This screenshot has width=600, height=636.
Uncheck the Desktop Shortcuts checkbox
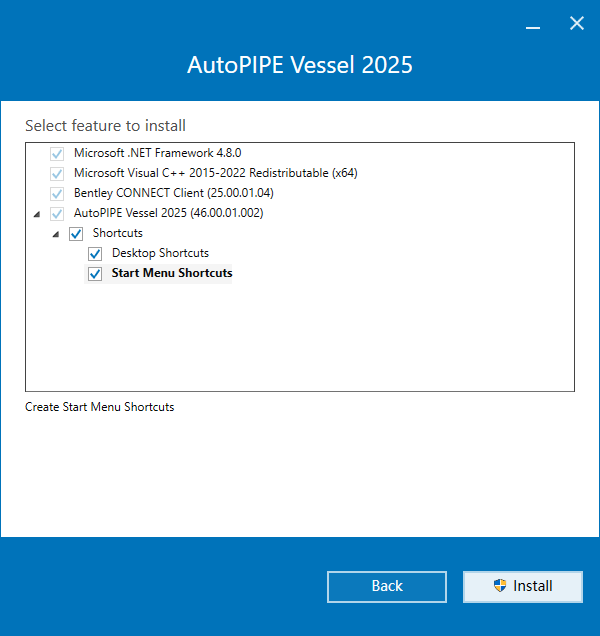tap(95, 254)
